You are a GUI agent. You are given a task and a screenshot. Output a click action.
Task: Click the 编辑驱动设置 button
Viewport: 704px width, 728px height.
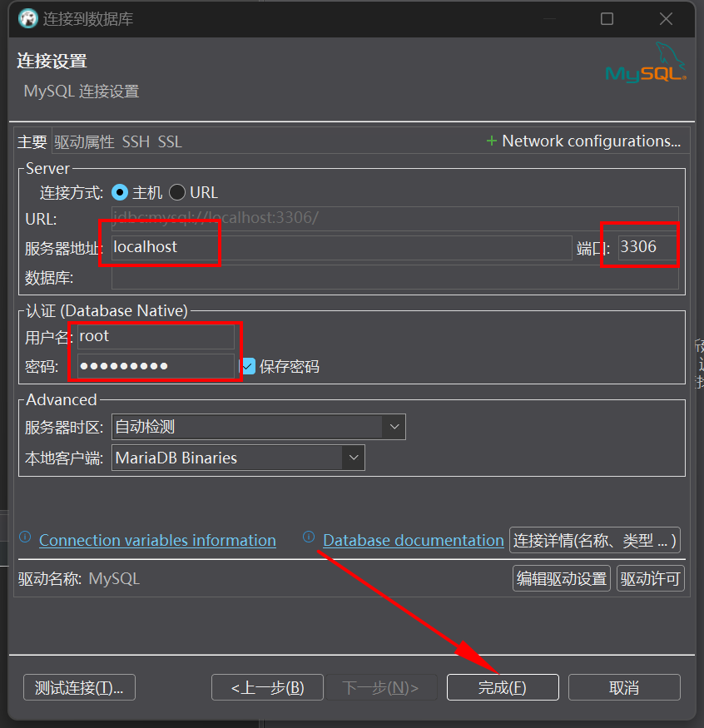(x=561, y=577)
